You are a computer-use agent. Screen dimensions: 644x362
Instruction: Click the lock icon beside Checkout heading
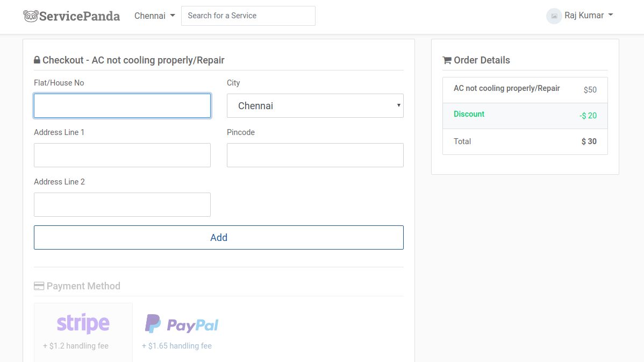coord(37,60)
